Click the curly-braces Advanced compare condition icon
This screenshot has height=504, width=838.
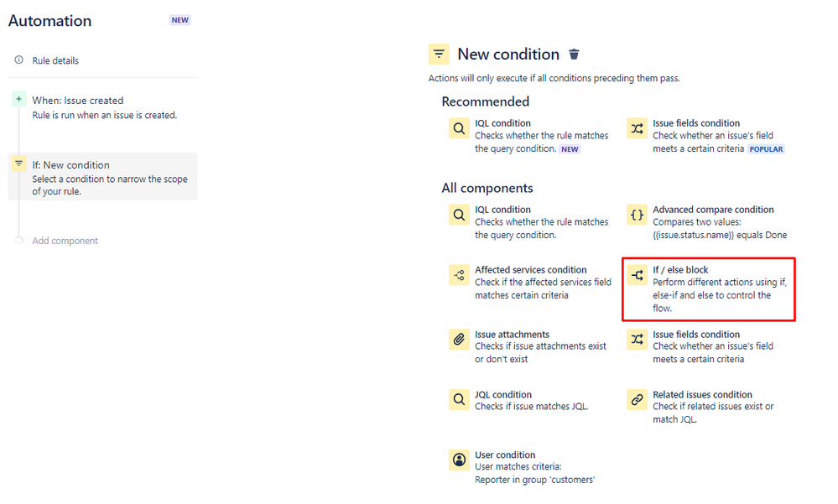tap(638, 215)
